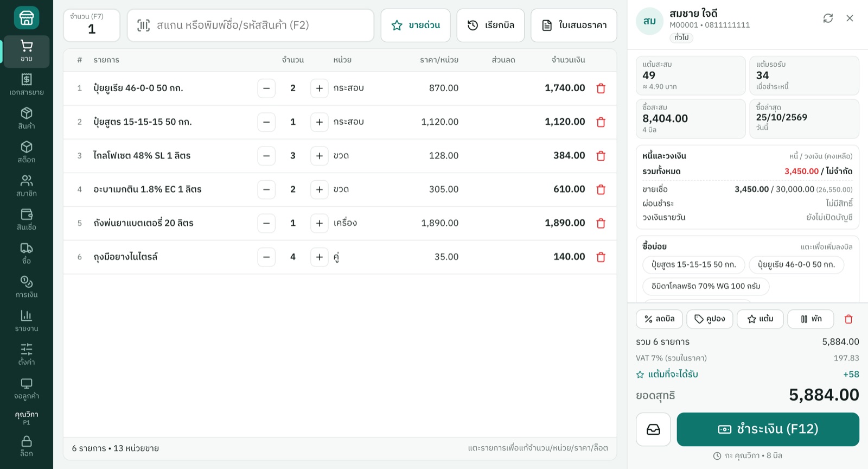
Task: Go to the ตั้งค่า settings menu
Action: click(x=27, y=354)
